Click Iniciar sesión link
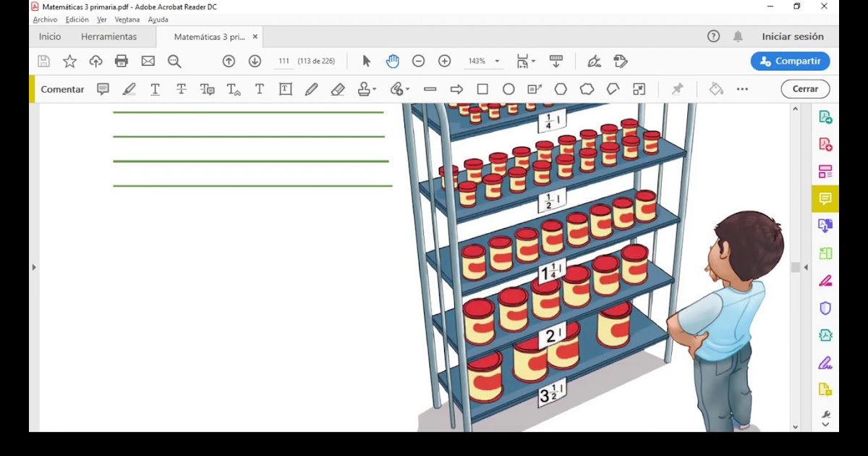This screenshot has height=456, width=868. click(x=793, y=36)
